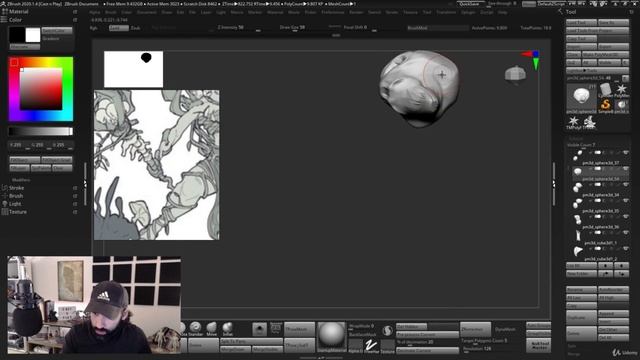Select the Standard brush icon

(196, 328)
